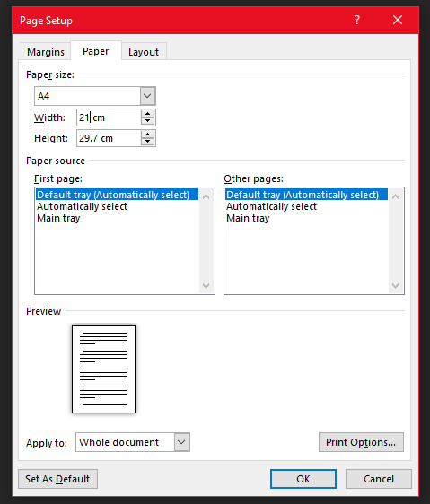
Task: Increase Width with the up stepper arrow
Action: tap(148, 114)
